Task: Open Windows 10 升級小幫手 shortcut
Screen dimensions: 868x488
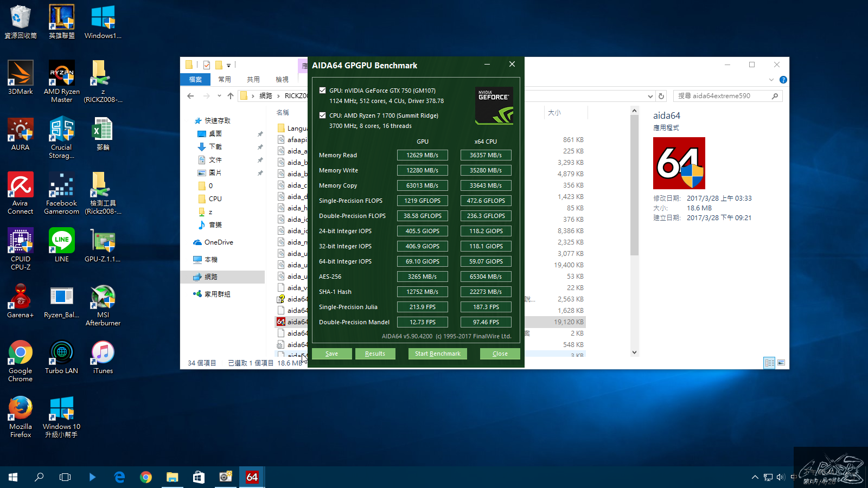Action: 62,417
